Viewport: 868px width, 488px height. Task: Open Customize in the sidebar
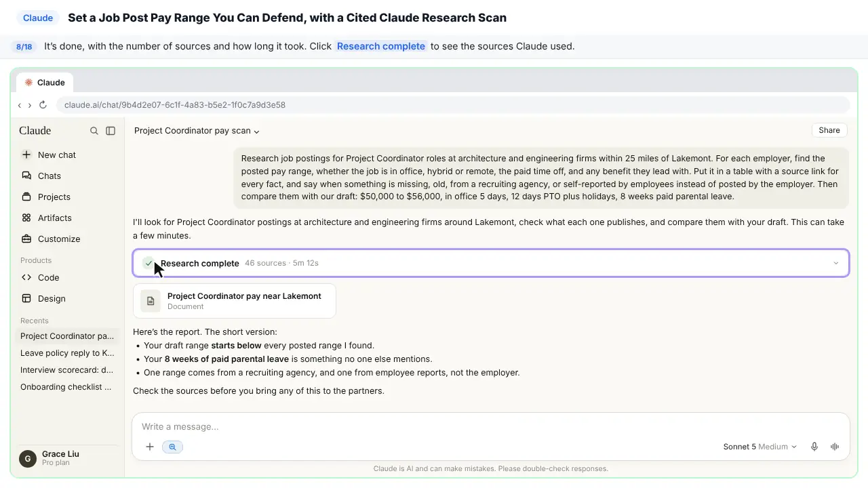coord(68,239)
